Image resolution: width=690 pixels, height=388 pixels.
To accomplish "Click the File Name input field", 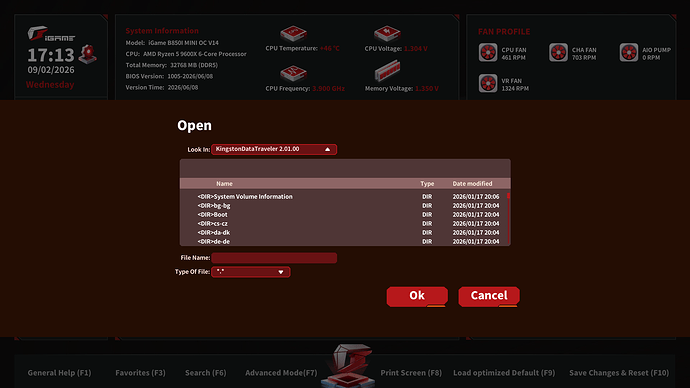I will [x=274, y=258].
